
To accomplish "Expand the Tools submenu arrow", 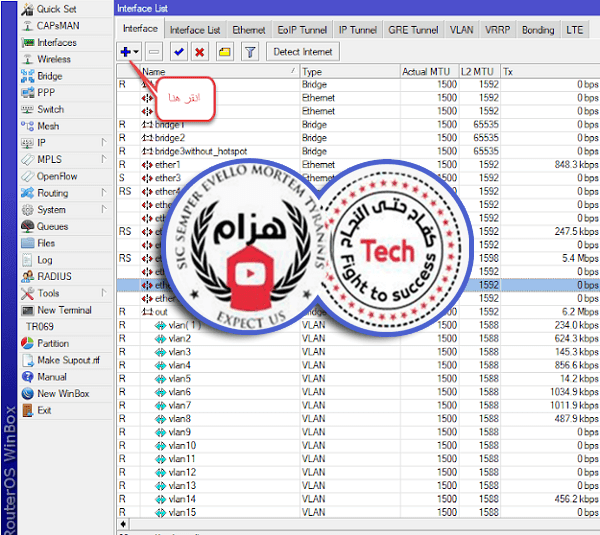I will tap(104, 293).
